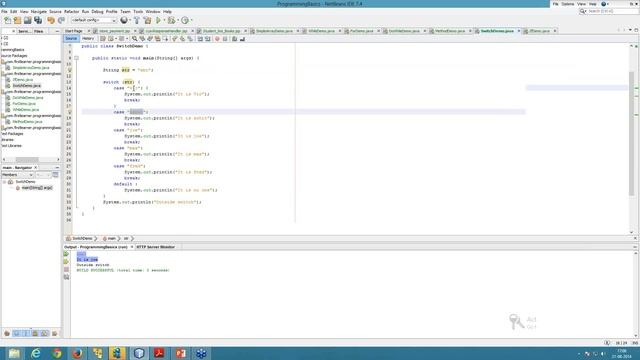
Task: Open the tab list dropdown arrow
Action: pos(630,30)
